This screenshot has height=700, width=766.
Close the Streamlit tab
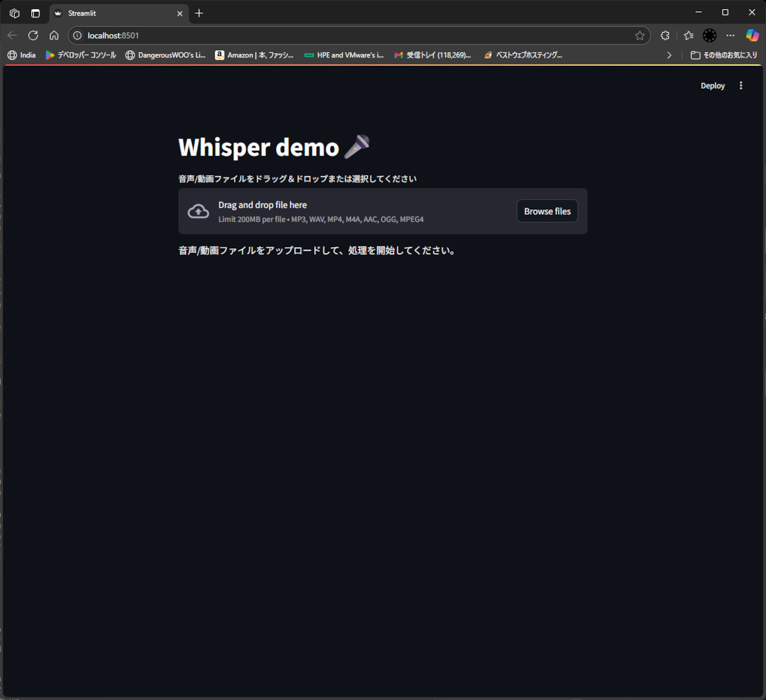coord(180,13)
